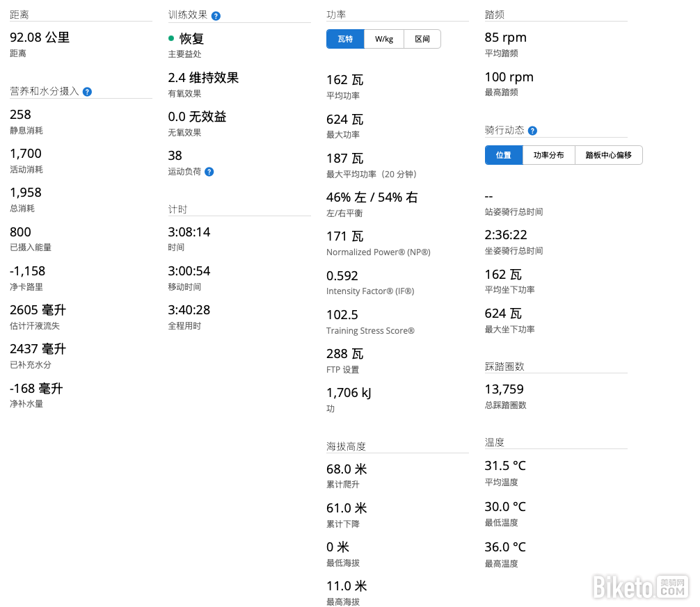
Task: Show the 功率分布 tab
Action: pos(548,155)
